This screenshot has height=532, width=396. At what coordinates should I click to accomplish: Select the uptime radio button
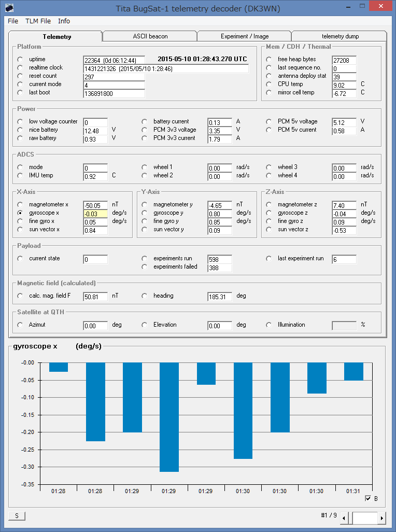pyautogui.click(x=20, y=60)
